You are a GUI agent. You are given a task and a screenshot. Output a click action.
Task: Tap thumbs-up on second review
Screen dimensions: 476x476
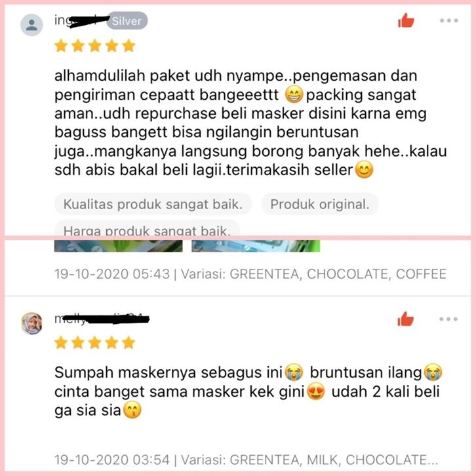406,319
